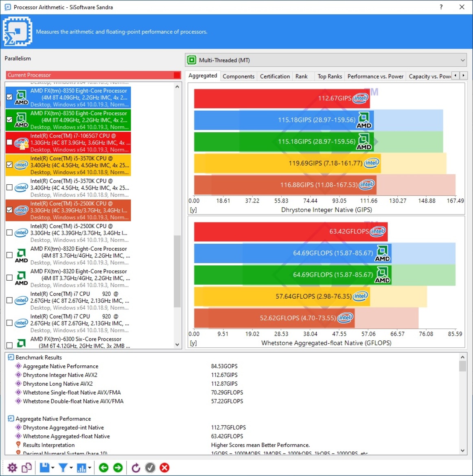
Task: Click the red color swatch beside Current Processor
Action: (x=177, y=75)
